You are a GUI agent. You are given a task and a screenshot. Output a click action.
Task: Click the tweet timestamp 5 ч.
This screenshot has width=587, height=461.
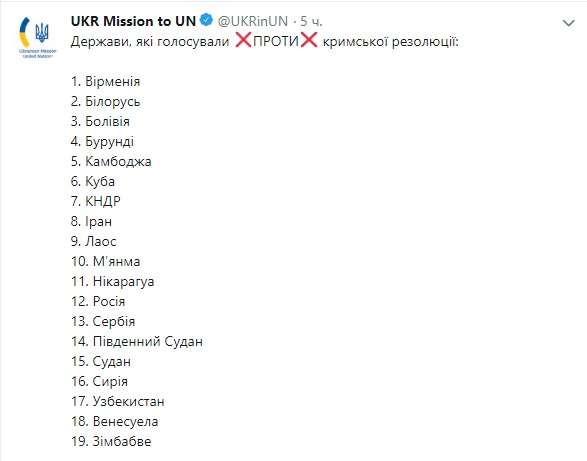tap(311, 21)
